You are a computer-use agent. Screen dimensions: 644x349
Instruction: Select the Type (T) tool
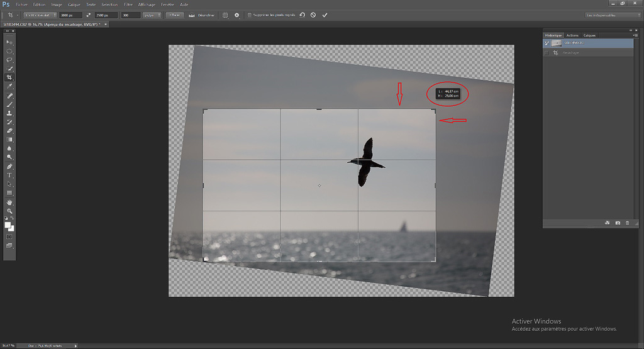(x=10, y=175)
